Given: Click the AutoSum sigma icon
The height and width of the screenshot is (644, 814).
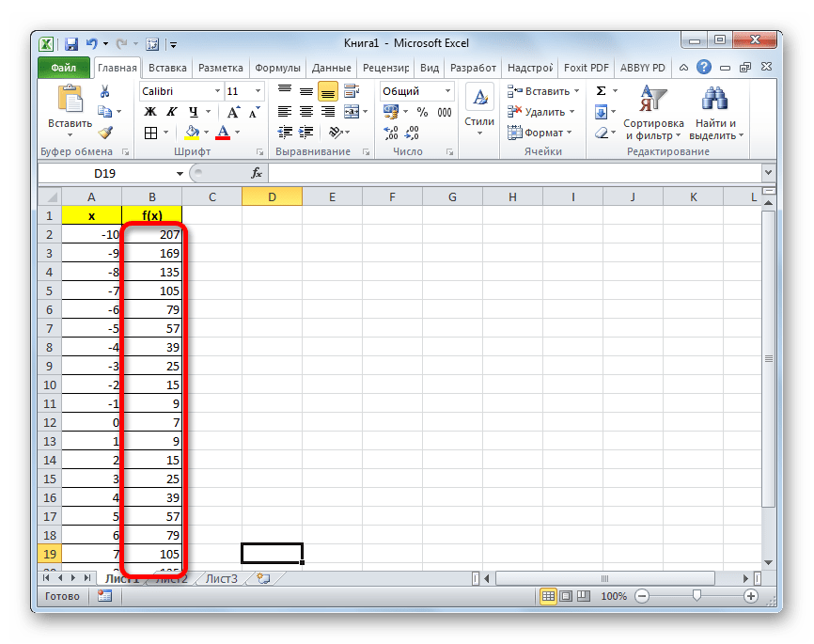Looking at the screenshot, I should tap(602, 91).
